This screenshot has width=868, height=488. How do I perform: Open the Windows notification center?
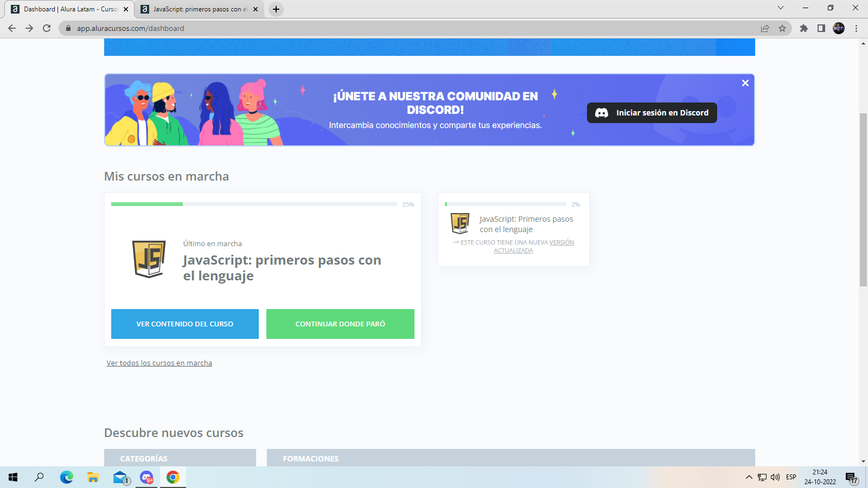coord(851,478)
